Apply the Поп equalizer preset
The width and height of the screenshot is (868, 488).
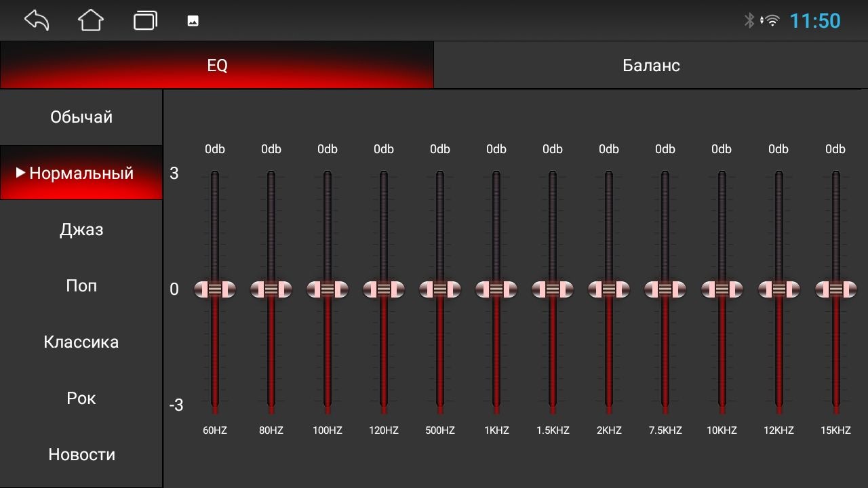(81, 286)
